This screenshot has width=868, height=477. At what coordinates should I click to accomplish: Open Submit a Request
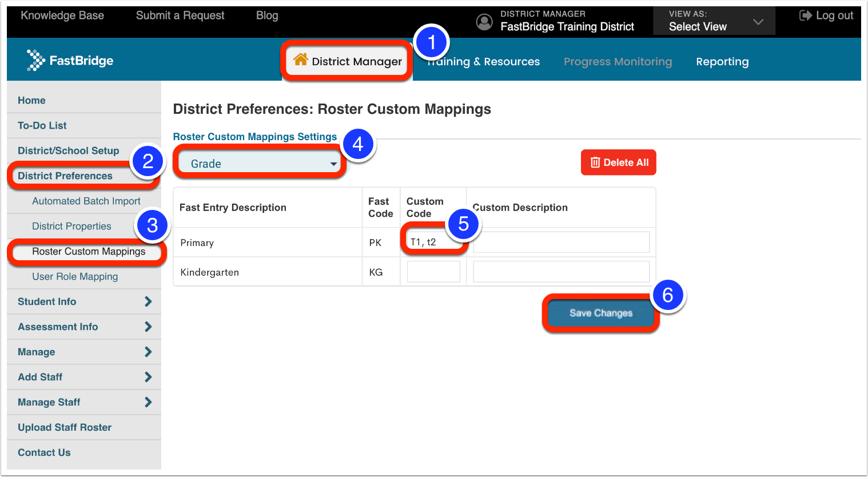(x=180, y=15)
